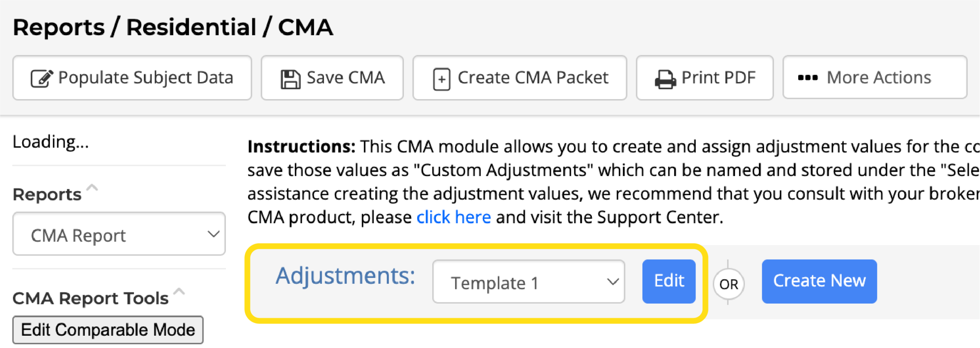Click the floppy disk Save icon
The width and height of the screenshot is (980, 348).
coord(291,79)
